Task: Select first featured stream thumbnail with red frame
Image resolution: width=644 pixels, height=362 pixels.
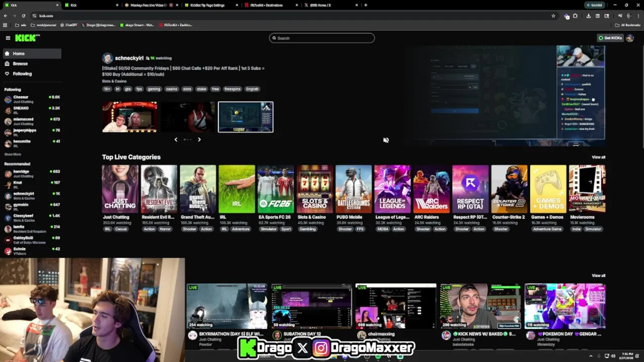Action: coord(130,117)
